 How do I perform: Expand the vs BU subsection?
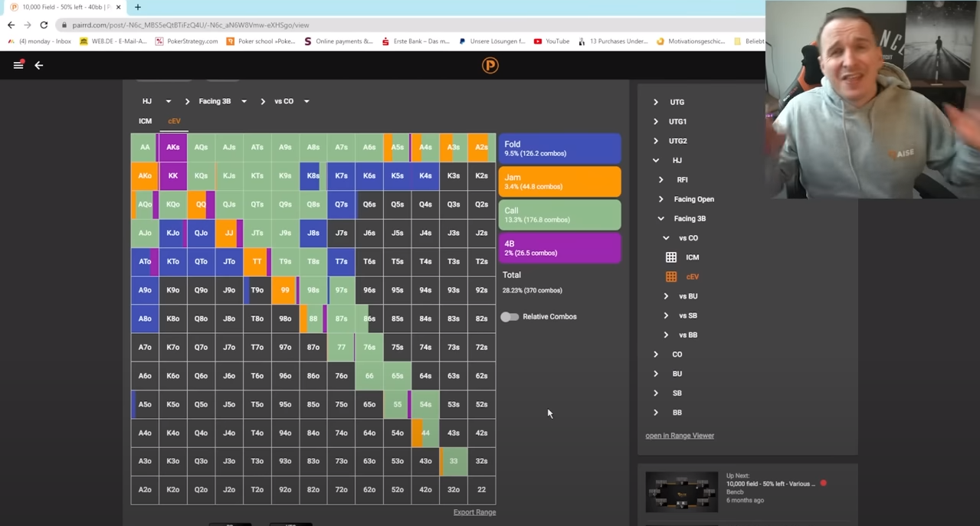click(x=666, y=296)
